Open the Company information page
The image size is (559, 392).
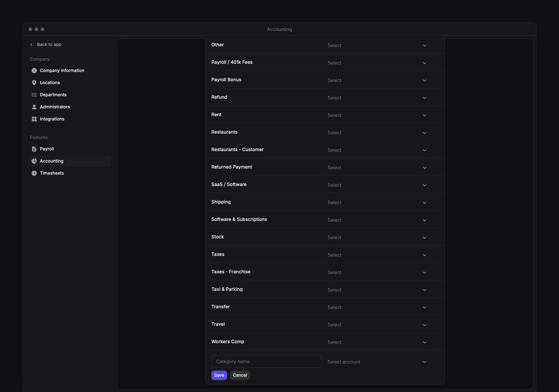click(70, 71)
